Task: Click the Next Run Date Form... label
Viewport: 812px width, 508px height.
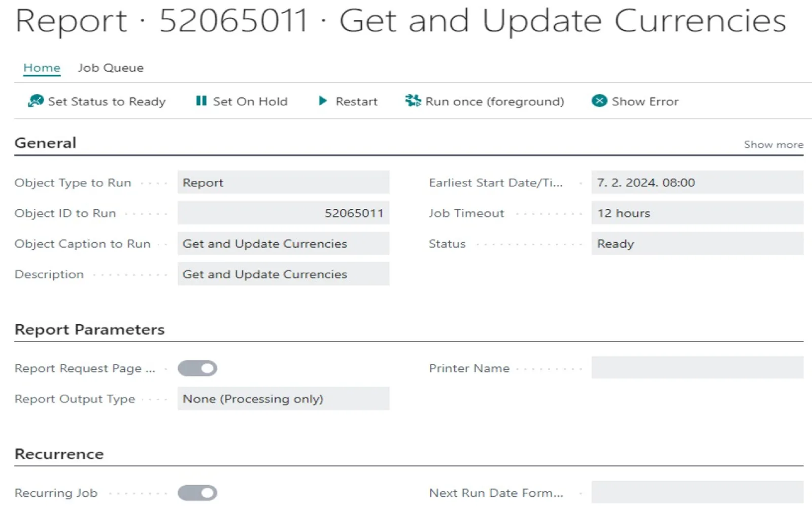Action: [x=496, y=493]
